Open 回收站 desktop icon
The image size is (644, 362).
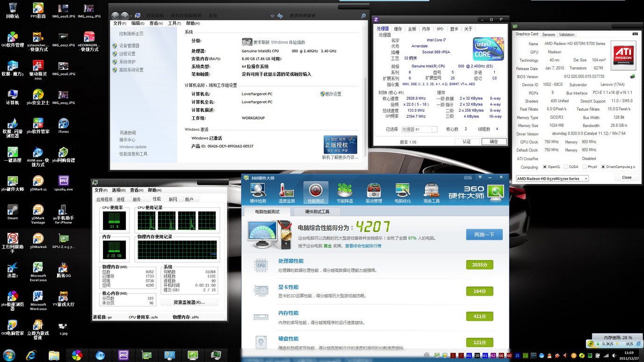tap(13, 10)
